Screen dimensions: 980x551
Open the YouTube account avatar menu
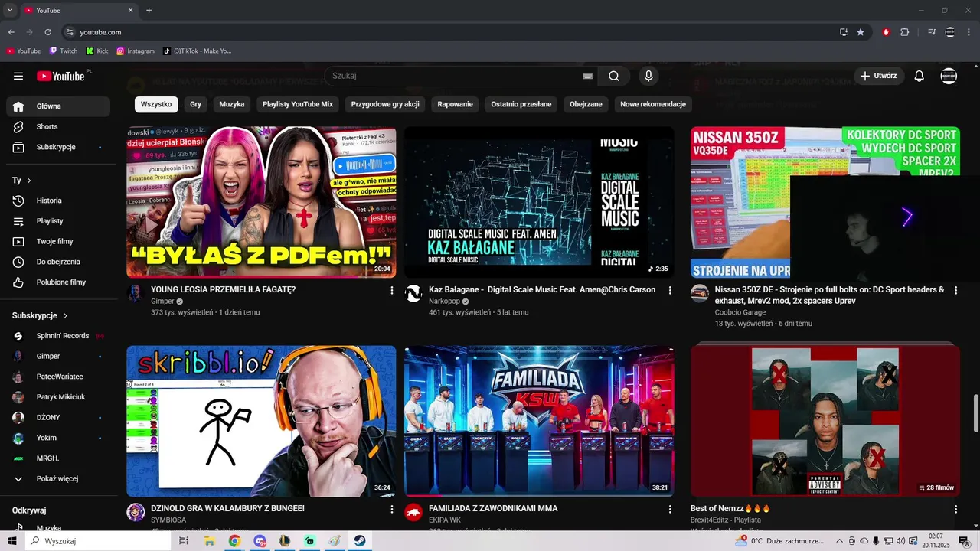tap(949, 76)
